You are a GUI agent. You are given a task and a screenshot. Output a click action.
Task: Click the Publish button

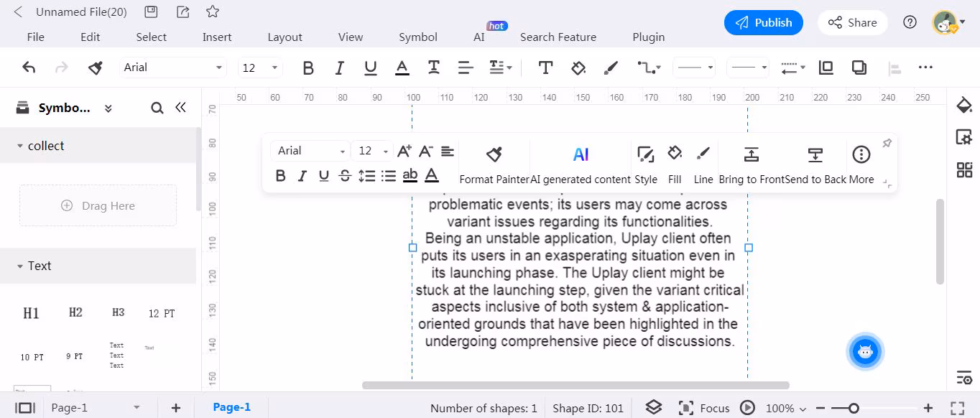point(763,22)
